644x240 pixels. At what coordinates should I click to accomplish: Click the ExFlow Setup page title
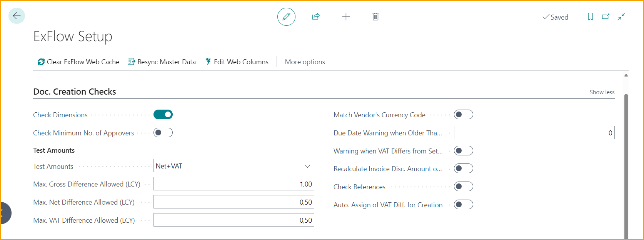click(73, 37)
